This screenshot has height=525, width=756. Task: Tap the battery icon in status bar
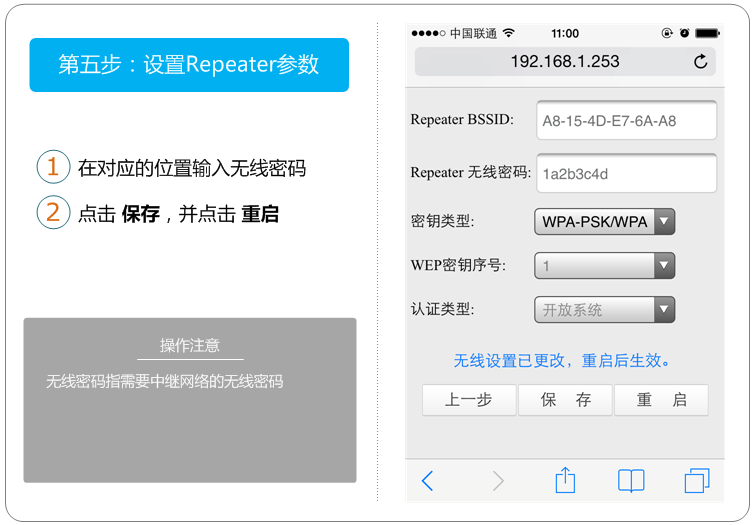coord(708,33)
